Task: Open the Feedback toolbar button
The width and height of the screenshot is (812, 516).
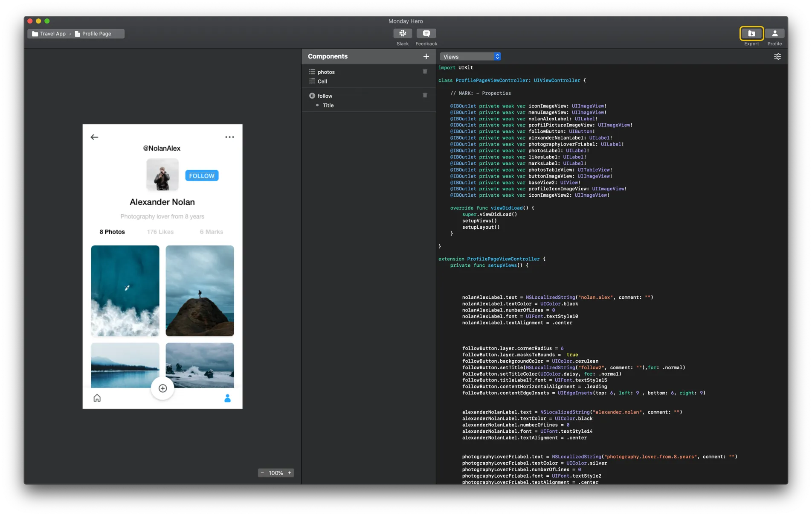Action: click(x=426, y=33)
